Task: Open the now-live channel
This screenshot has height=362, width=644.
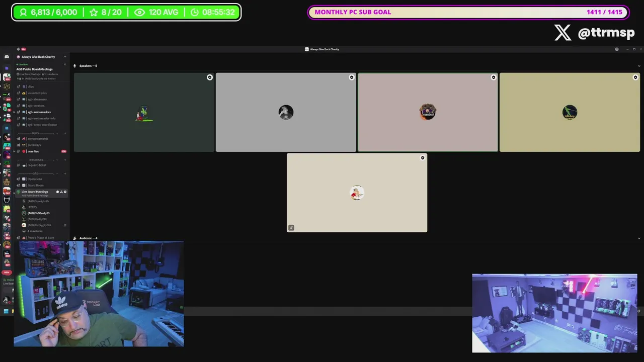Action: (41, 151)
